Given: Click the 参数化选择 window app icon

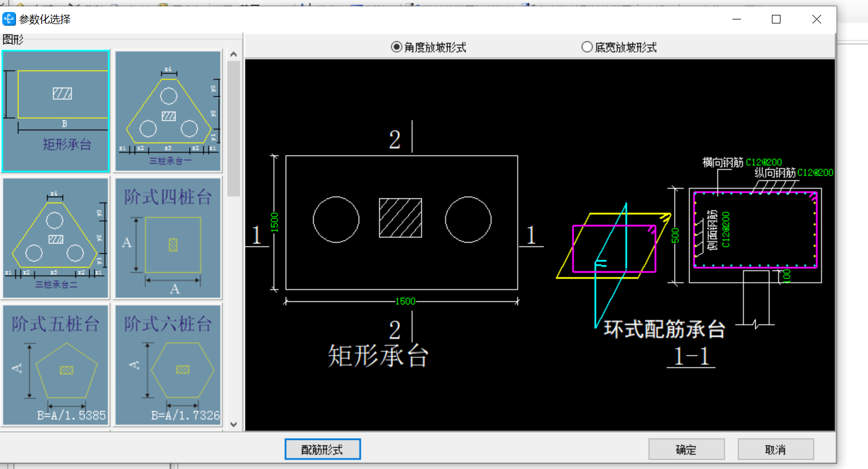Looking at the screenshot, I should [9, 19].
